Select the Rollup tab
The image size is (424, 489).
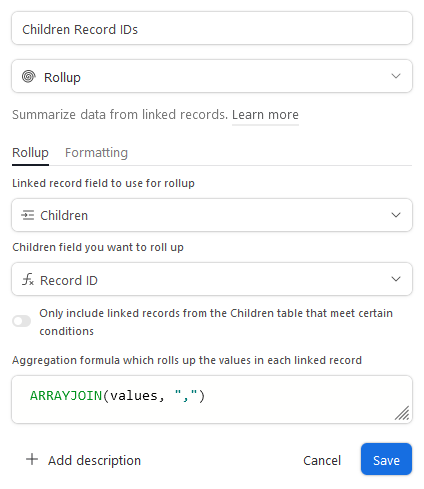30,153
